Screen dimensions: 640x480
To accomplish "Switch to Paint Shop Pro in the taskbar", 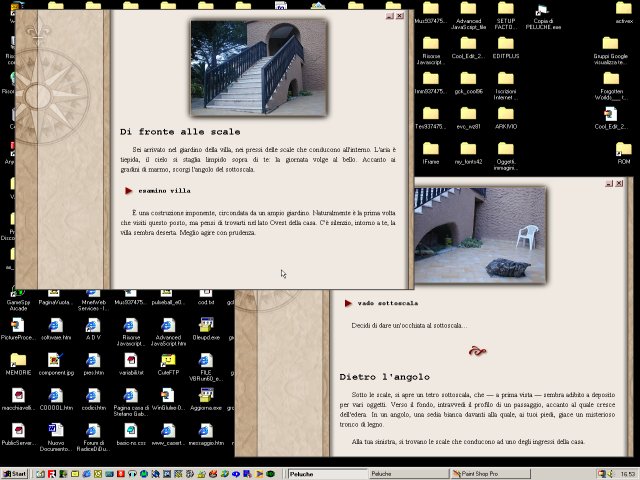I will 490,474.
